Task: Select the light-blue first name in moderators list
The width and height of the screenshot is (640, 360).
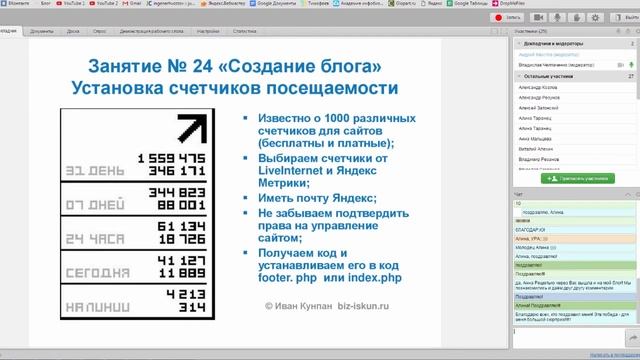Action: [x=549, y=54]
